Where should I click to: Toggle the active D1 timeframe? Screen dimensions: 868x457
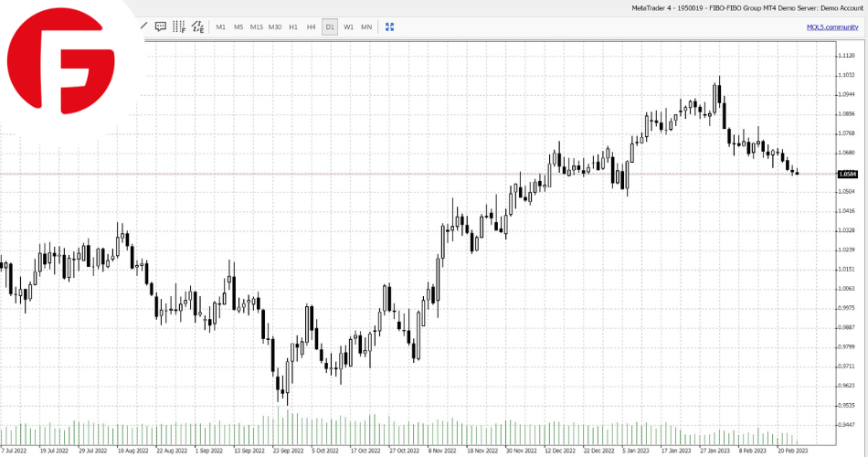point(330,27)
